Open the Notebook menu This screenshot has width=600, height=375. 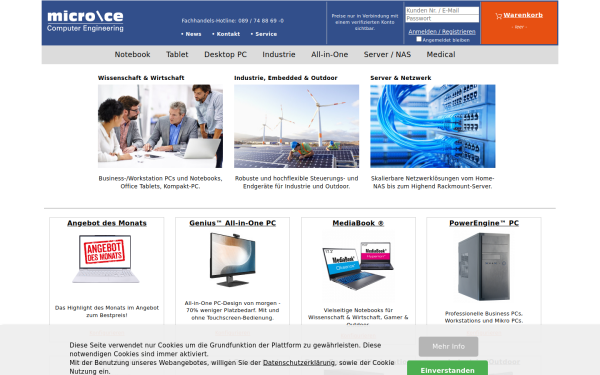coord(132,54)
